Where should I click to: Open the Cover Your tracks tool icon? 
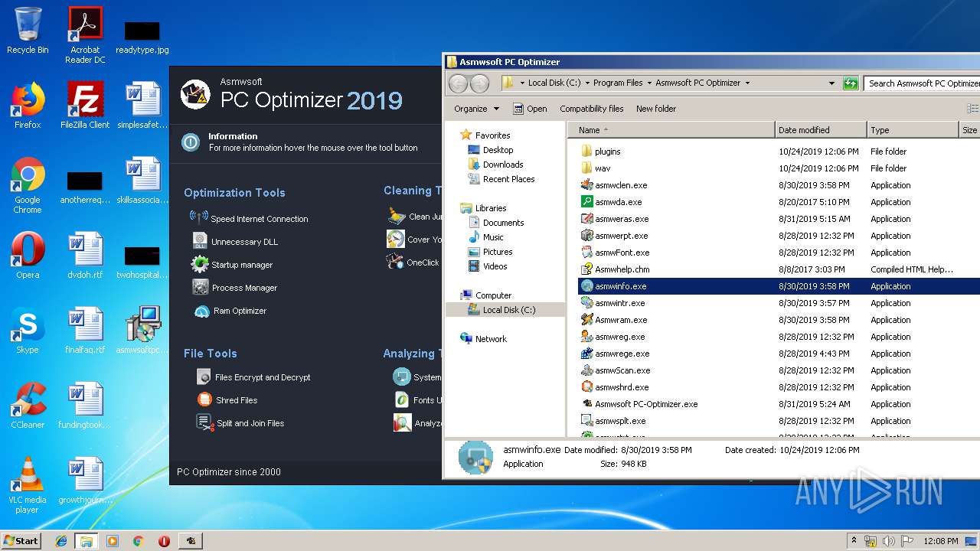[x=396, y=239]
